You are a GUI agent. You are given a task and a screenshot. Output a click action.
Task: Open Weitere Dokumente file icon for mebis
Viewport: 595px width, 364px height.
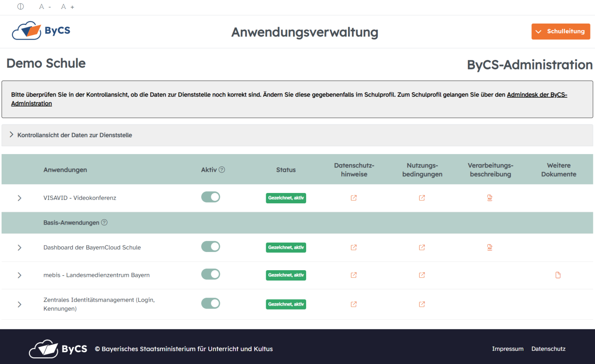[558, 275]
